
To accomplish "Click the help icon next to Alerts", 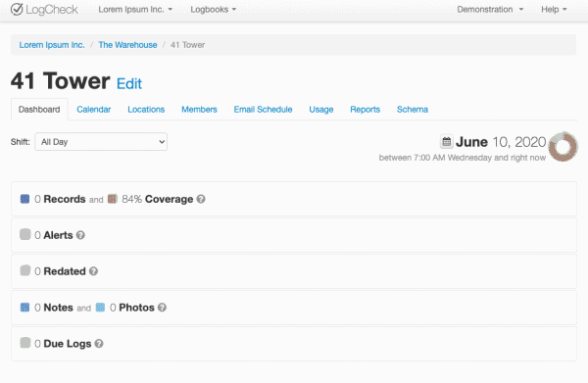I will pos(80,235).
